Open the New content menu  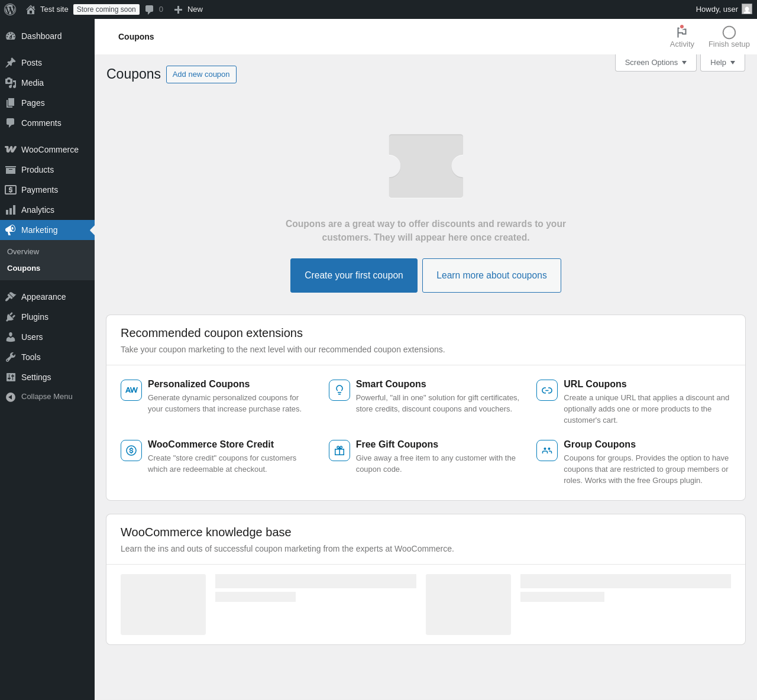pyautogui.click(x=189, y=9)
